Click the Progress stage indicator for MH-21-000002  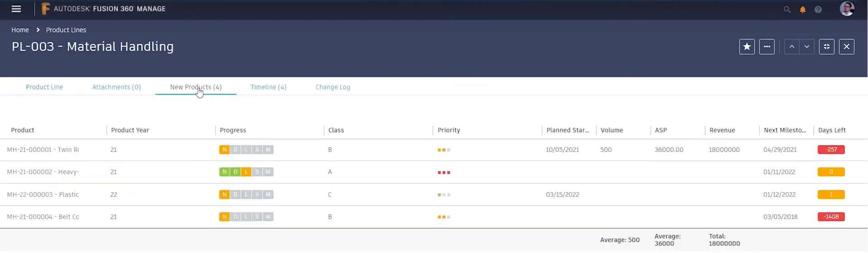246,172
